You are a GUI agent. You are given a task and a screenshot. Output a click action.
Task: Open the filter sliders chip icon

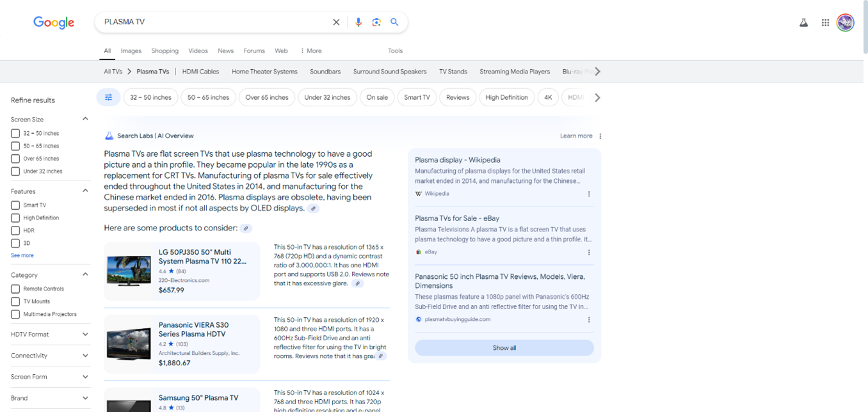click(x=109, y=97)
